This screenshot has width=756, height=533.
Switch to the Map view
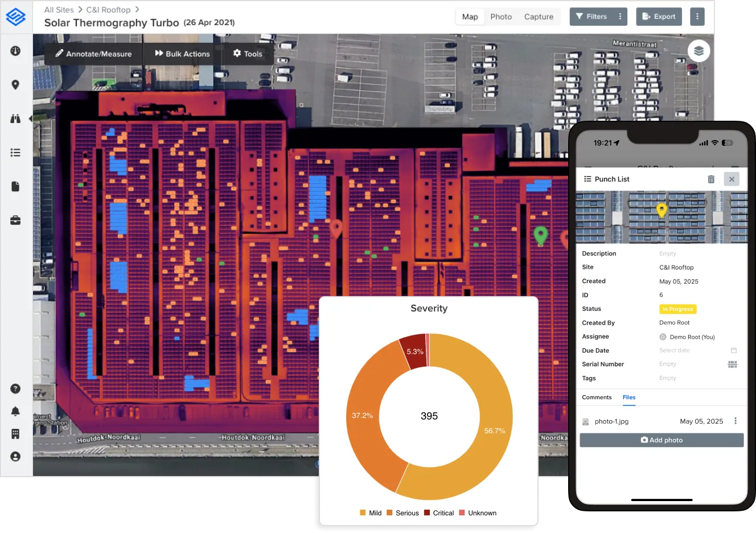pyautogui.click(x=470, y=17)
